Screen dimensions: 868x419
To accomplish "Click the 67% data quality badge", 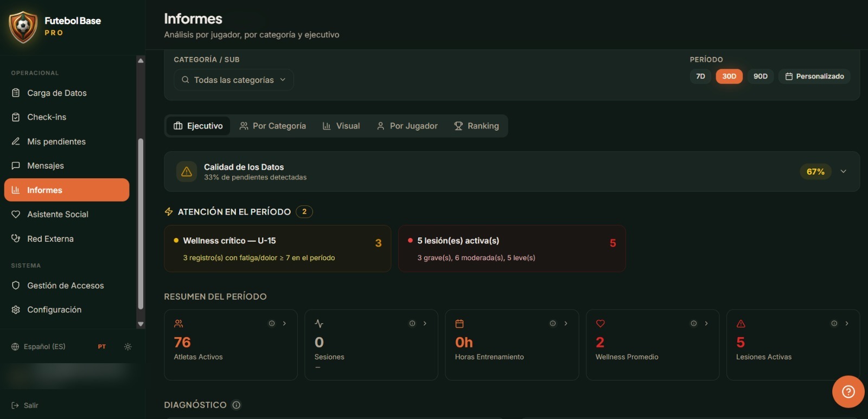I will [815, 172].
